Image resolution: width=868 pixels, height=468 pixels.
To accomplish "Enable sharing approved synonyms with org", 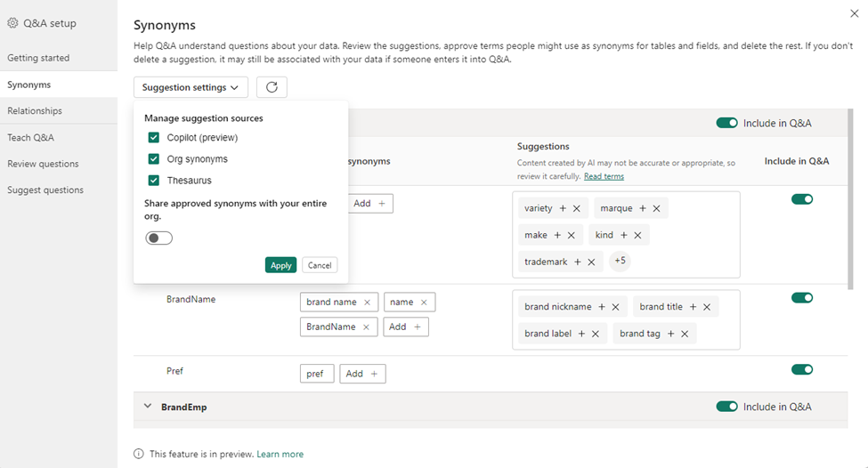I will click(x=158, y=238).
